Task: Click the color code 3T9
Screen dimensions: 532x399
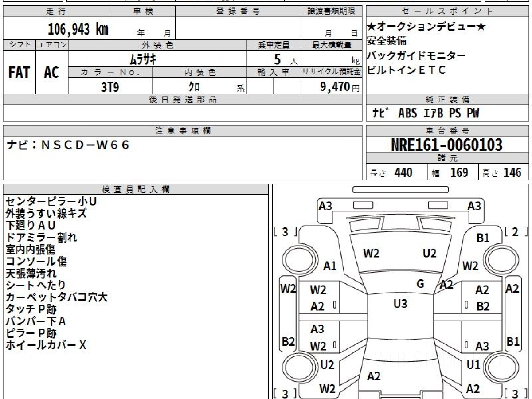Action: tap(110, 86)
